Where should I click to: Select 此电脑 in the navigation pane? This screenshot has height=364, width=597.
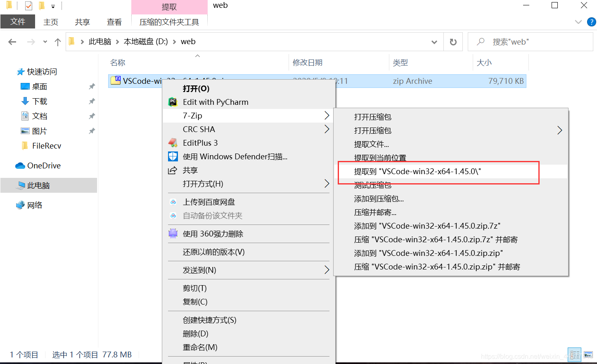(49, 185)
